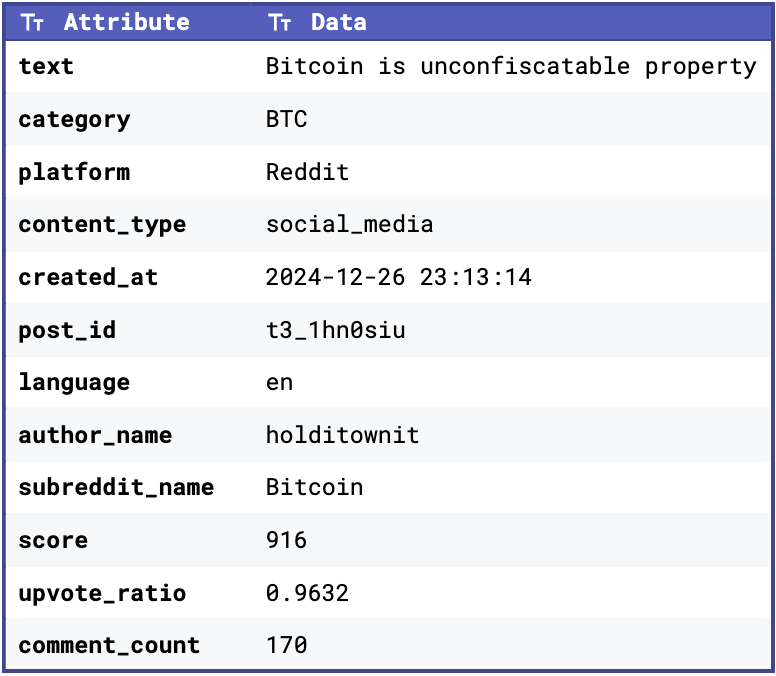Click the BTC category value
776x676 pixels.
(287, 119)
